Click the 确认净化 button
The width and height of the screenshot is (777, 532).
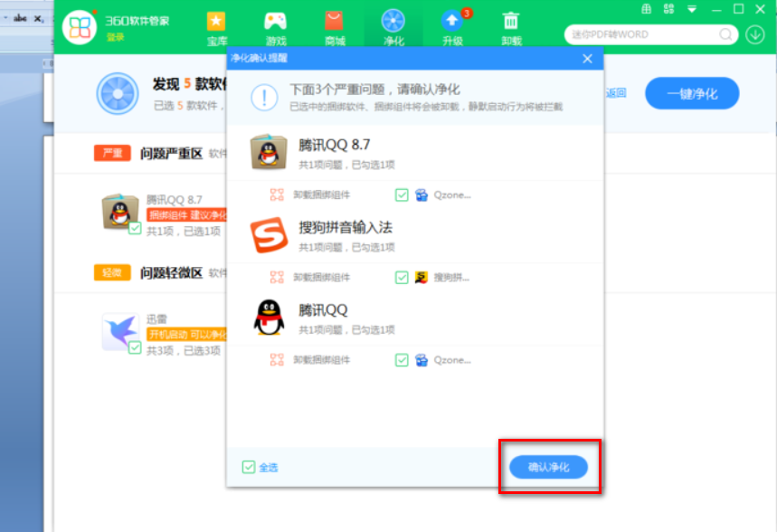pyautogui.click(x=548, y=467)
